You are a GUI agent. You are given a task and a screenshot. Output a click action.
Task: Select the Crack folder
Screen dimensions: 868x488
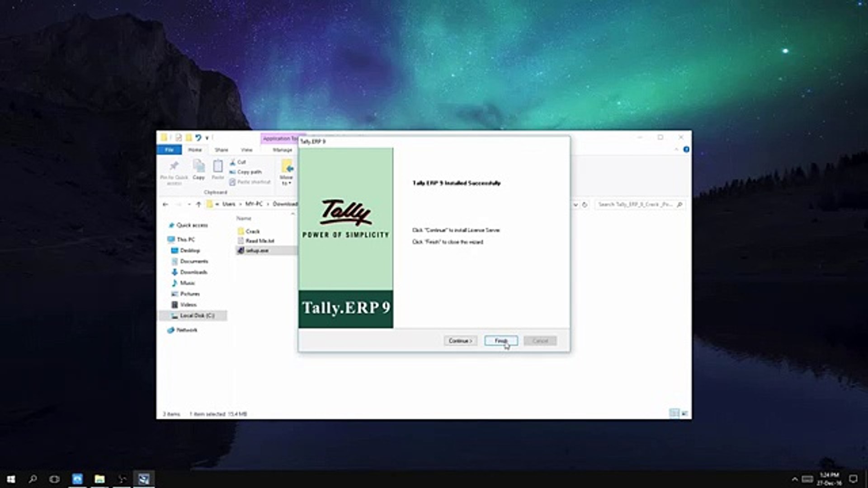[251, 231]
